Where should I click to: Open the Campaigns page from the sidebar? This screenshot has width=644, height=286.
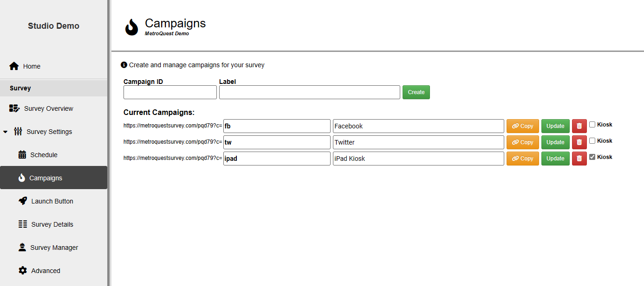[x=45, y=178]
